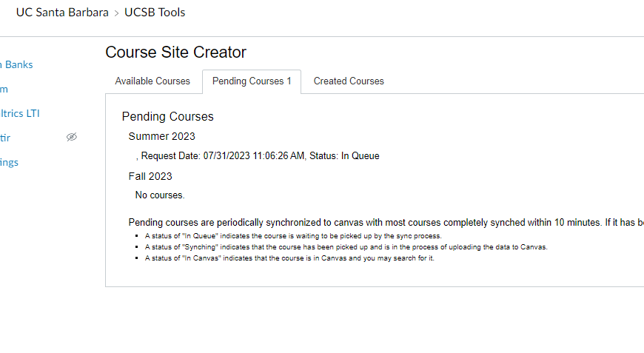Image resolution: width=644 pixels, height=353 pixels.
Task: Switch to the Created Courses tab
Action: [x=349, y=81]
